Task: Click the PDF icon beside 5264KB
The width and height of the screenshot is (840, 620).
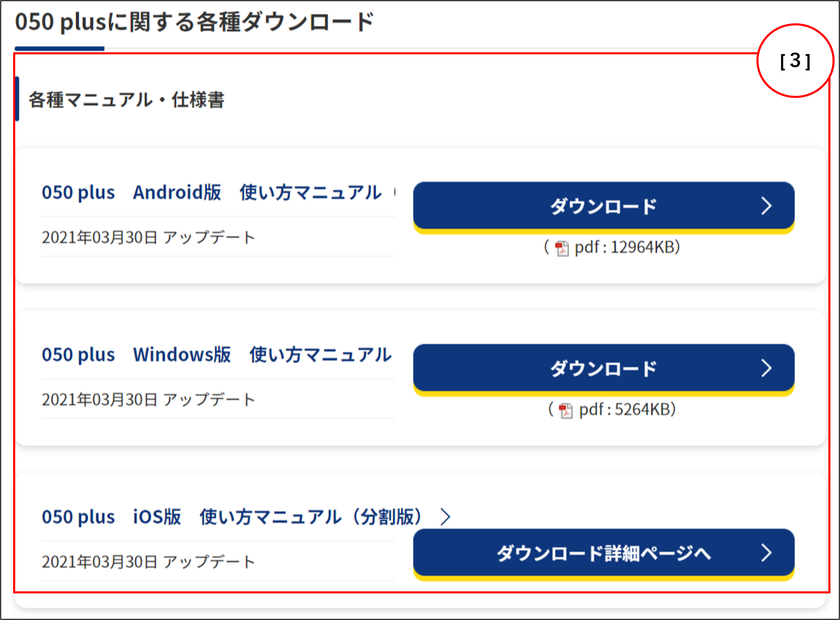Action: 565,411
